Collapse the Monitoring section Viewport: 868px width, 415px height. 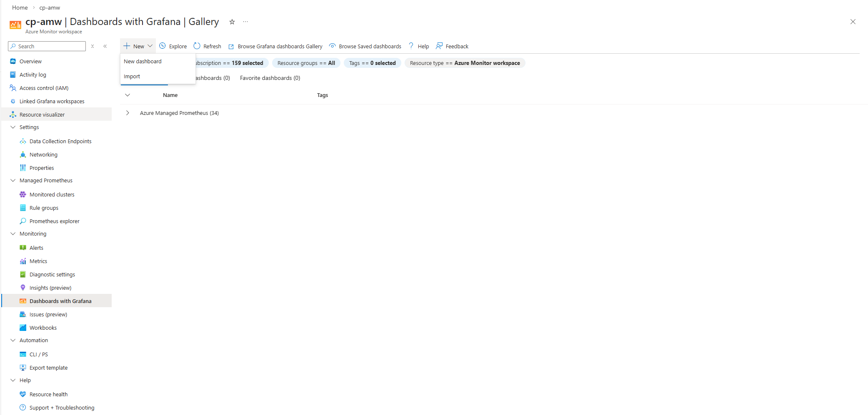tap(13, 234)
